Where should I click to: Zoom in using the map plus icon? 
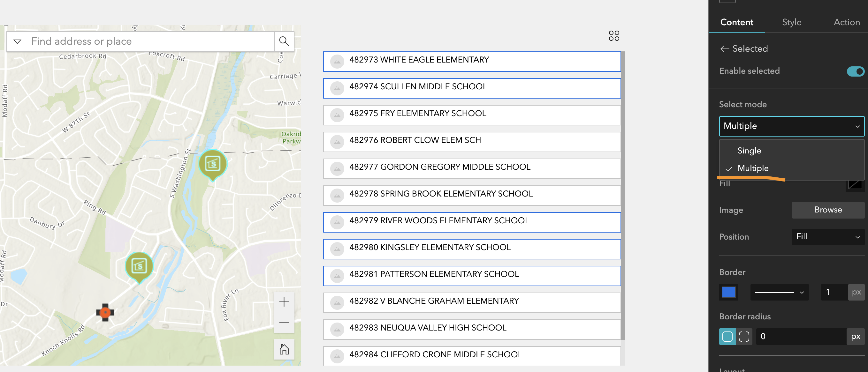pyautogui.click(x=284, y=301)
